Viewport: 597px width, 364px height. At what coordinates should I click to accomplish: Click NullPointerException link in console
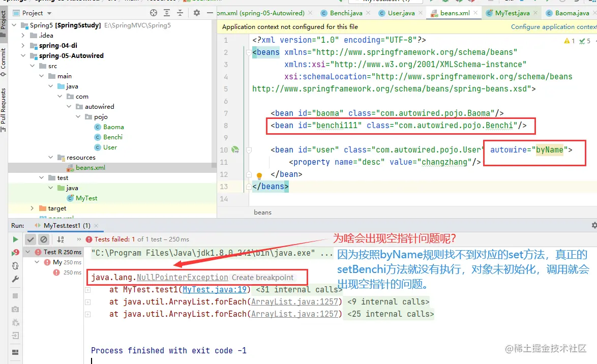(183, 278)
